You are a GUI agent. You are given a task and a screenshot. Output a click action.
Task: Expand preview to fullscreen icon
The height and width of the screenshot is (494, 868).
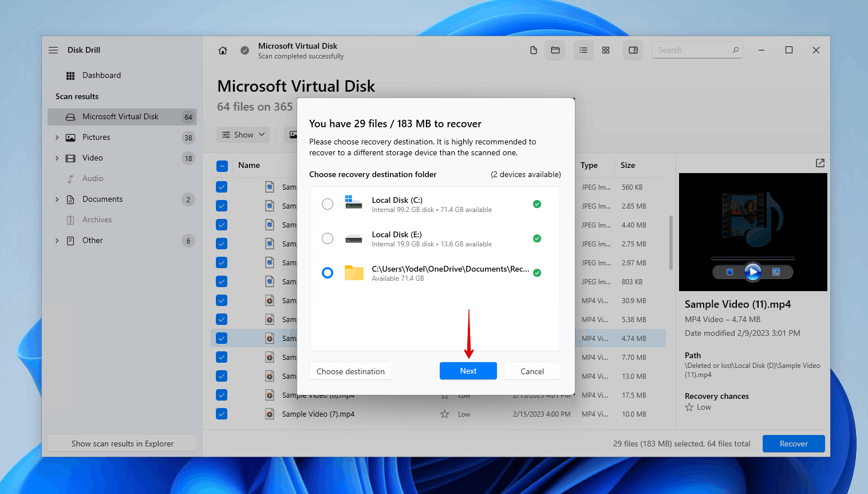776,272
